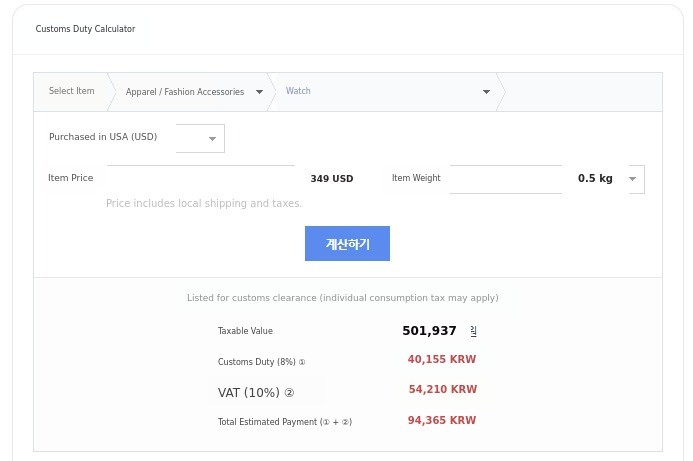693x461 pixels.
Task: Click the Taxable Value amount 501,937
Action: (429, 331)
